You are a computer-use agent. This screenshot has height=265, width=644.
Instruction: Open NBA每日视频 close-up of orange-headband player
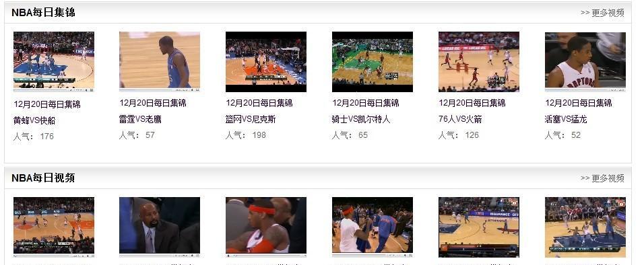click(266, 227)
